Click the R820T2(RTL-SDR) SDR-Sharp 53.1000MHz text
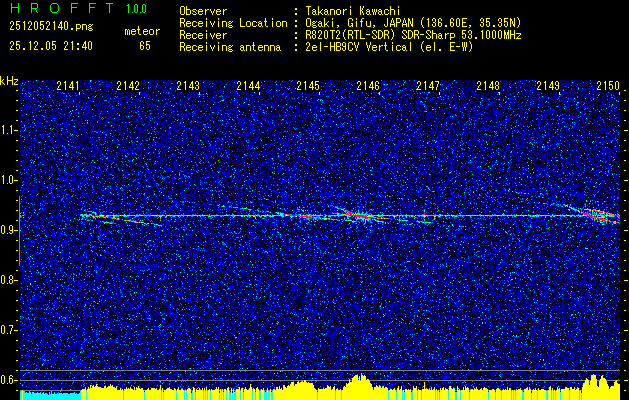The image size is (629, 400). click(x=413, y=35)
